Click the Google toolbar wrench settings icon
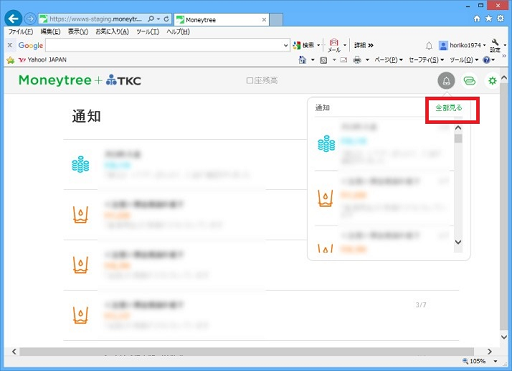Viewport: 512px width, 371px height. 495,46
